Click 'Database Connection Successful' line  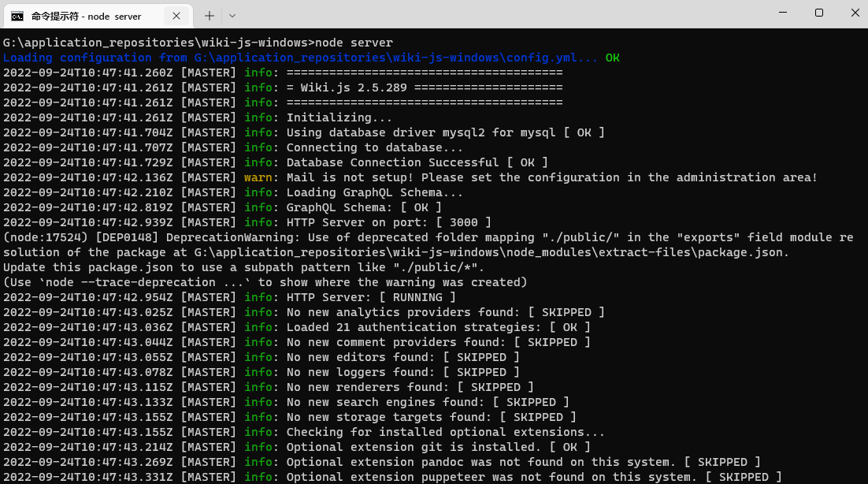click(392, 162)
